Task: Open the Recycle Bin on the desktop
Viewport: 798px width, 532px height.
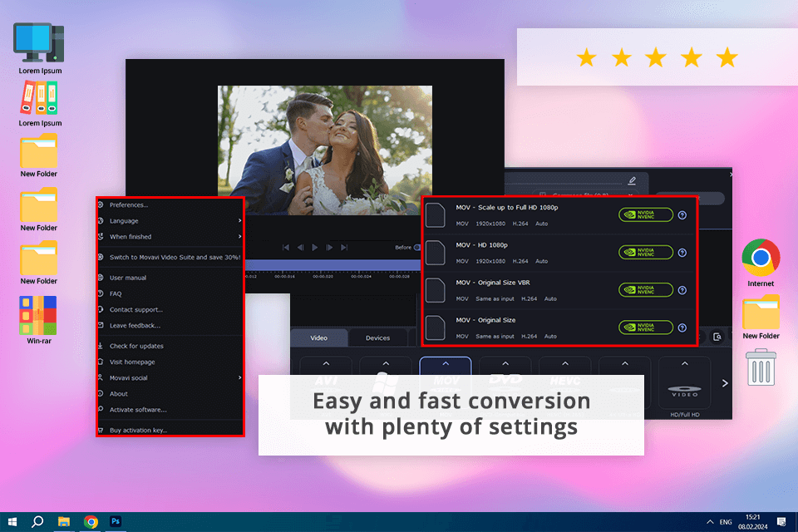Action: click(761, 367)
